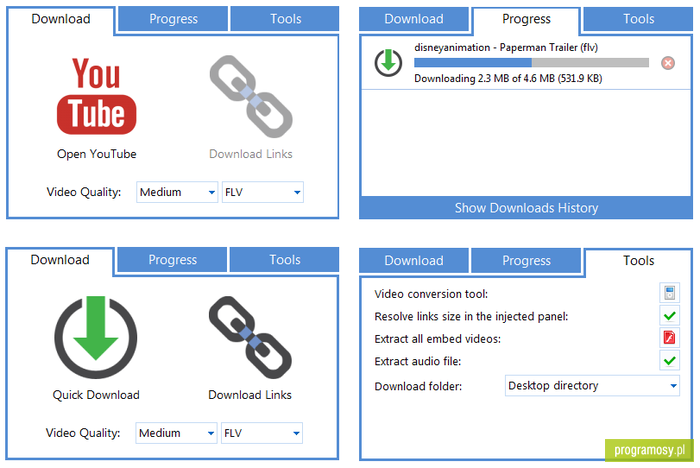Click the Open YouTube label
This screenshot has width=700, height=468.
[x=96, y=154]
